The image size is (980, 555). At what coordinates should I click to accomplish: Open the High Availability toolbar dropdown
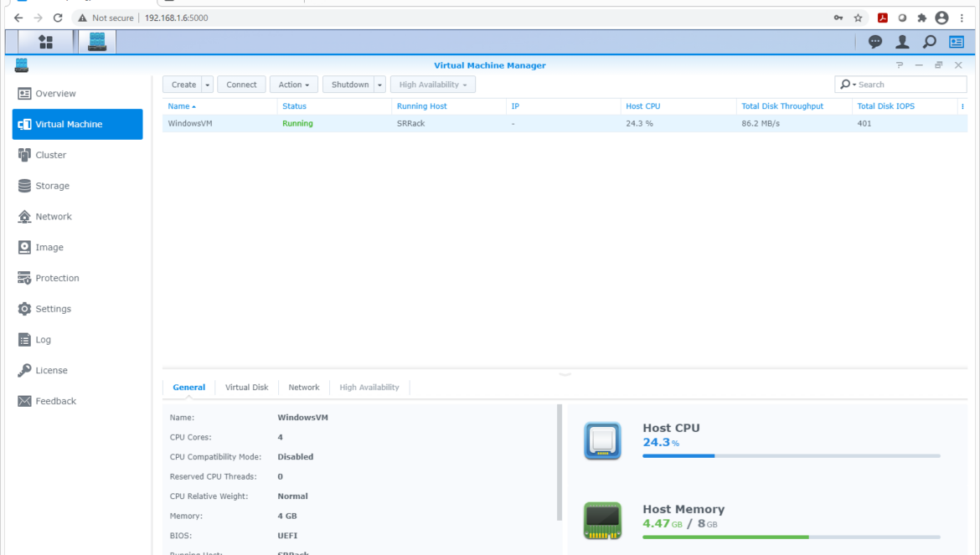tap(433, 85)
